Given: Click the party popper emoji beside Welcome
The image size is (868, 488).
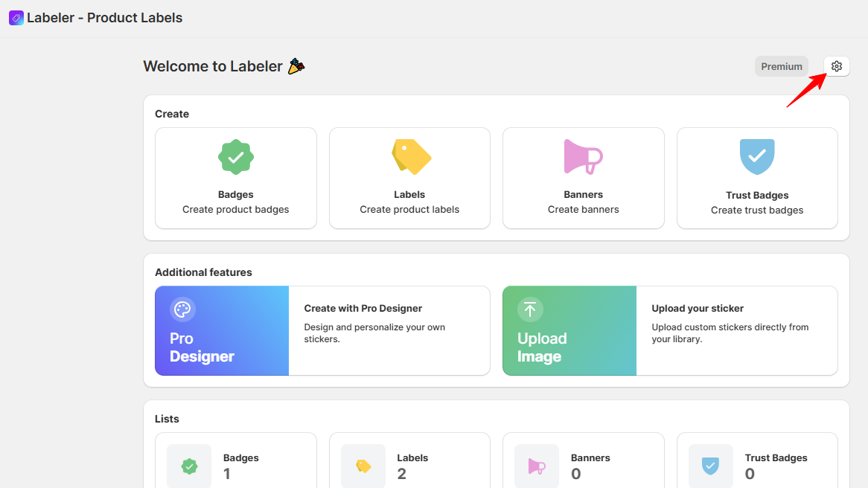Looking at the screenshot, I should coord(296,66).
